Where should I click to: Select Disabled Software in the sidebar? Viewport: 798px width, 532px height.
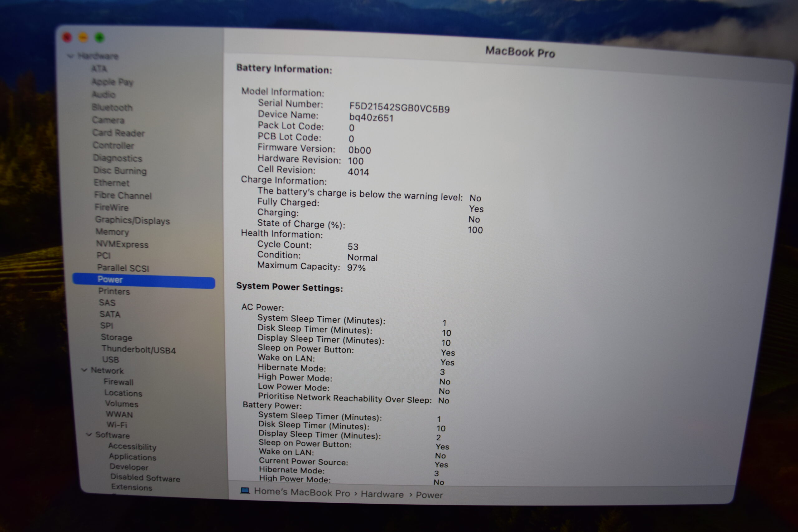pos(146,478)
